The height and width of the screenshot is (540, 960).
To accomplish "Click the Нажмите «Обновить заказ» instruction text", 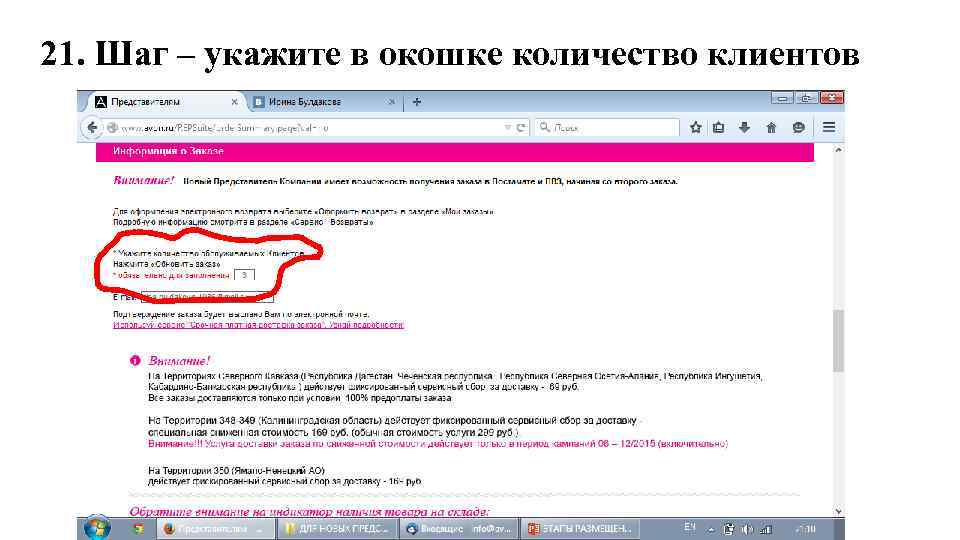I will pyautogui.click(x=167, y=264).
